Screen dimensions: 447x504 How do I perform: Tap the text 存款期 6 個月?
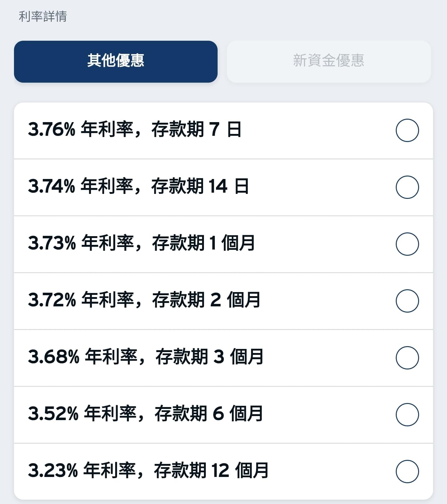tap(209, 413)
